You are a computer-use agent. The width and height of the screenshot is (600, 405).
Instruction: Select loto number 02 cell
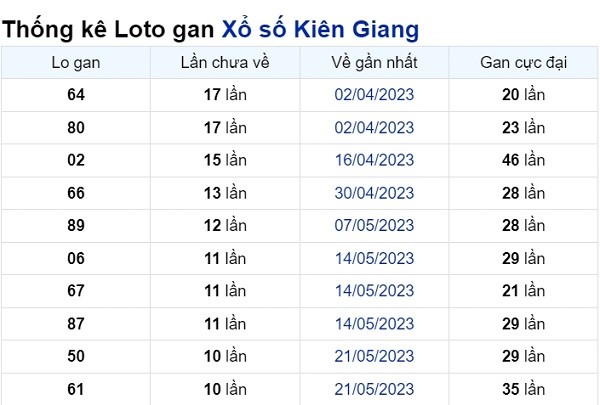coord(76,160)
